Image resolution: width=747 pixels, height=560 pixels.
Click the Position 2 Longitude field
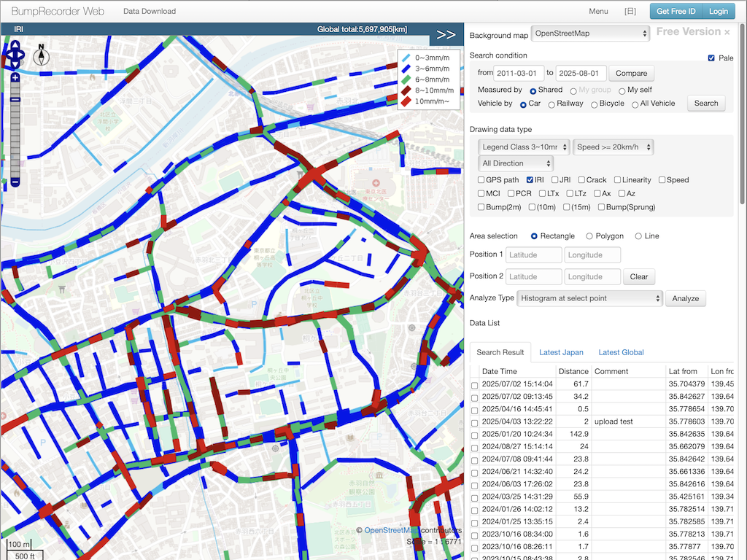point(592,276)
